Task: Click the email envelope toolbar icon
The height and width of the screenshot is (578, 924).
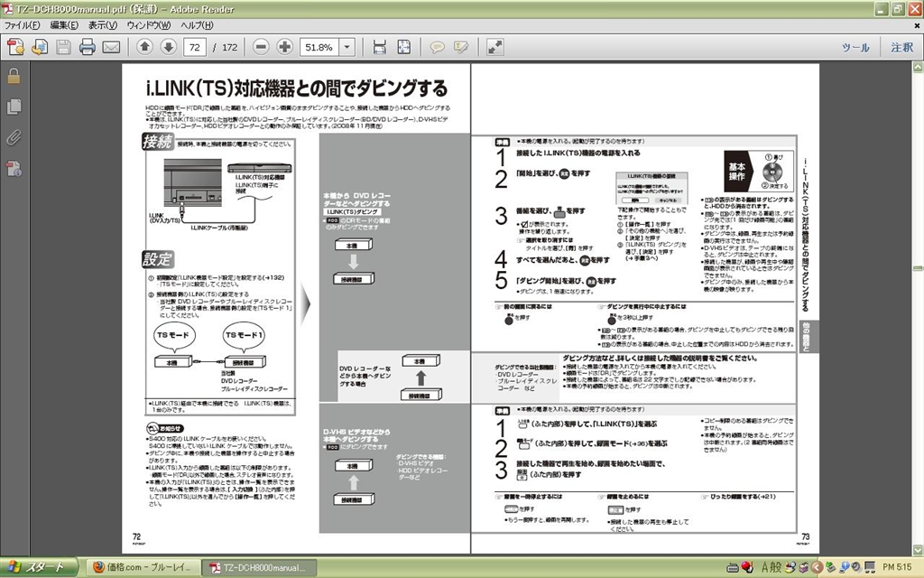Action: (111, 47)
